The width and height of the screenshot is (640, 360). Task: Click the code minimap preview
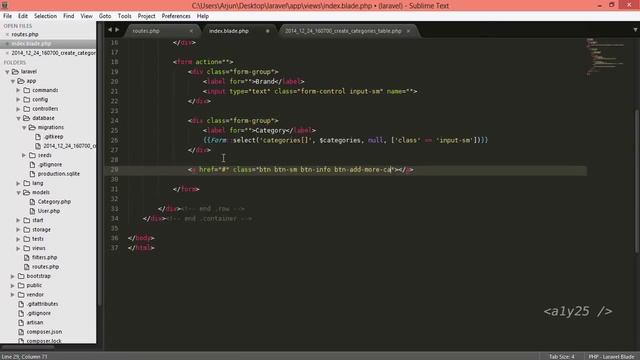pyautogui.click(x=606, y=57)
